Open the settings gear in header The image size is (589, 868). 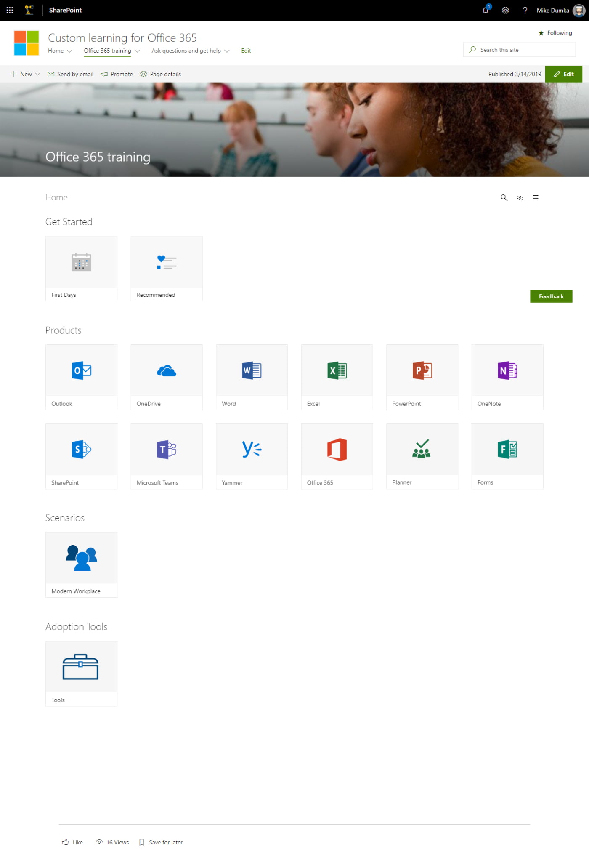[x=505, y=10]
